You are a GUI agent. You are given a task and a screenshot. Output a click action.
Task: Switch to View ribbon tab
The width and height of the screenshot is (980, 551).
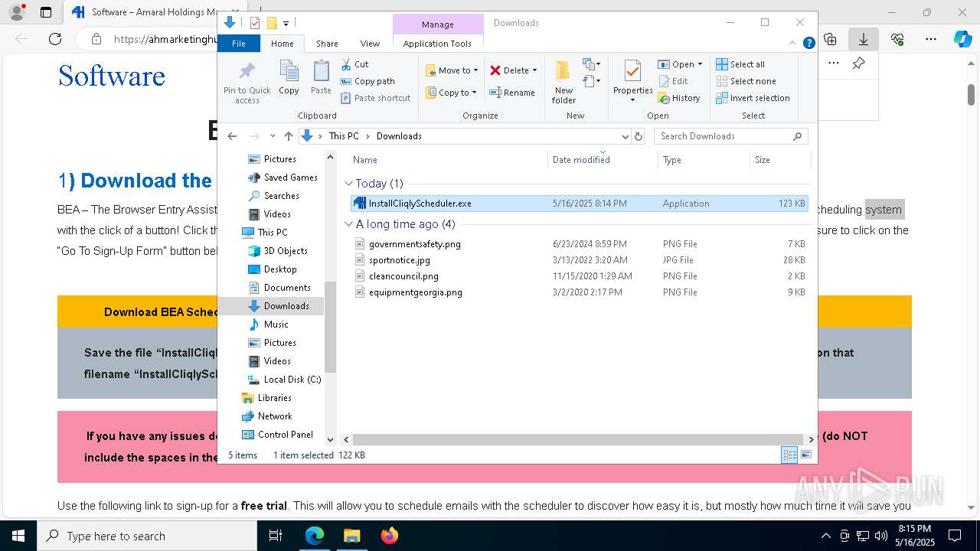[370, 44]
